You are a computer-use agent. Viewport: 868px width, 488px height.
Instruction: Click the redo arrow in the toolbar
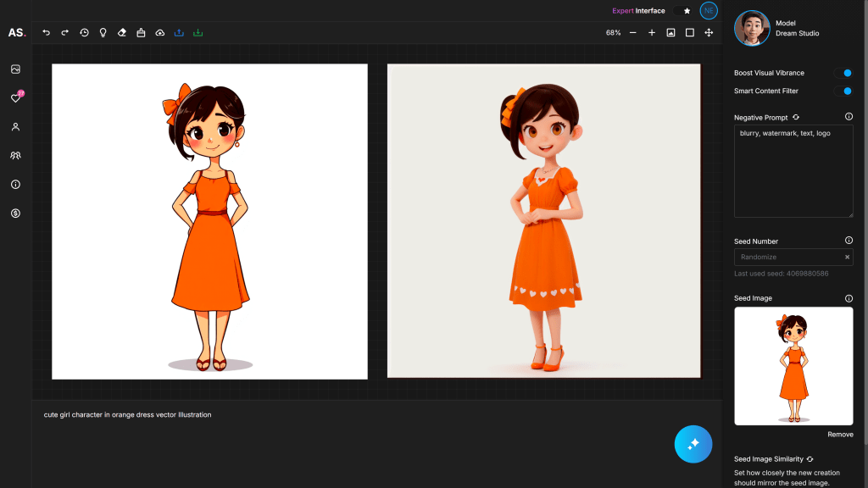[x=64, y=32]
